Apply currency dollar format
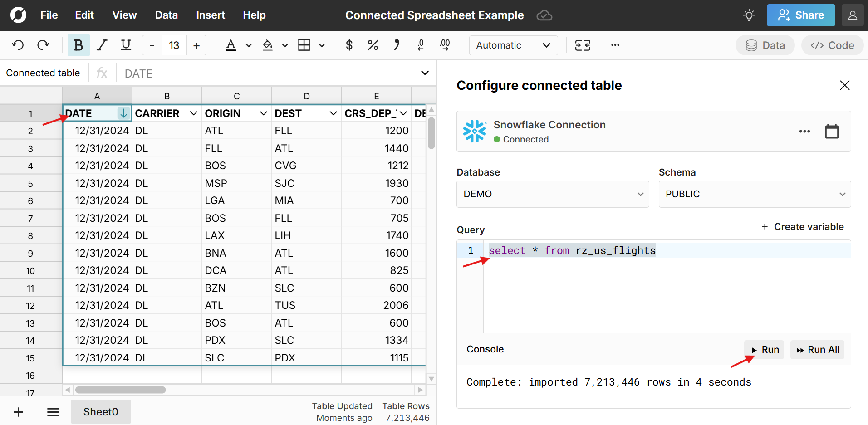868x425 pixels. [x=349, y=45]
